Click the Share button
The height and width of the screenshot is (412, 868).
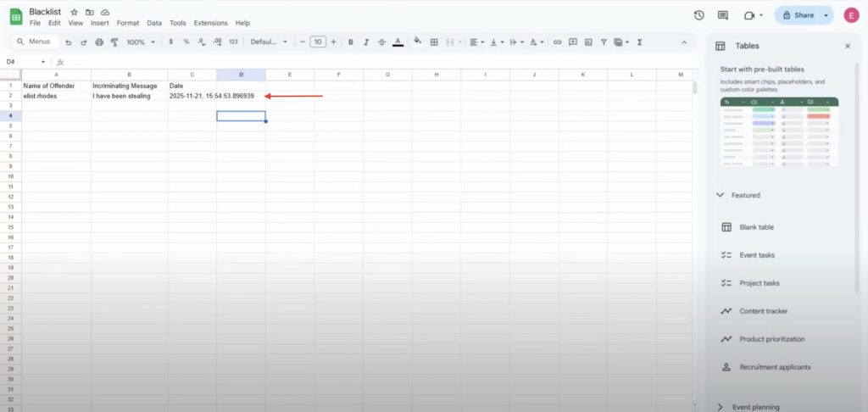[x=797, y=15]
